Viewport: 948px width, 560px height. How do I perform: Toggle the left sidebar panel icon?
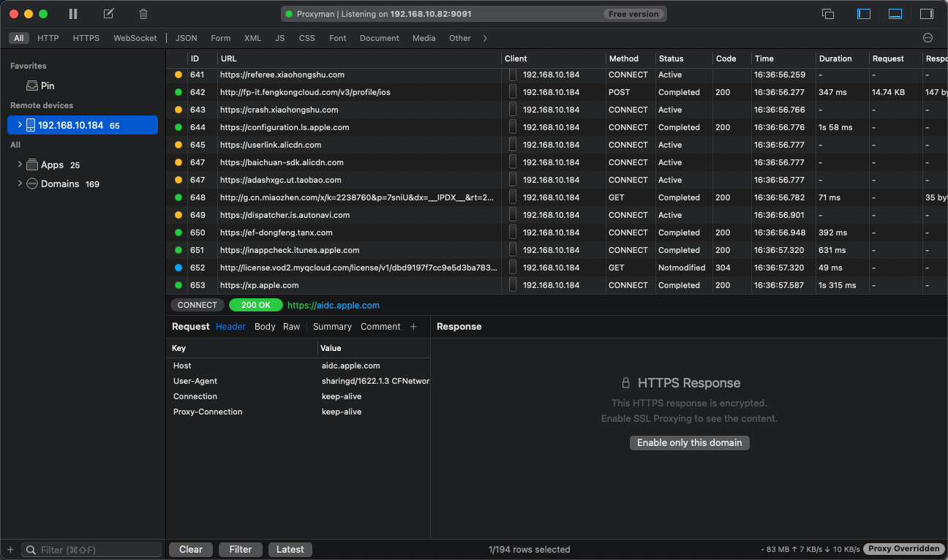pyautogui.click(x=864, y=14)
